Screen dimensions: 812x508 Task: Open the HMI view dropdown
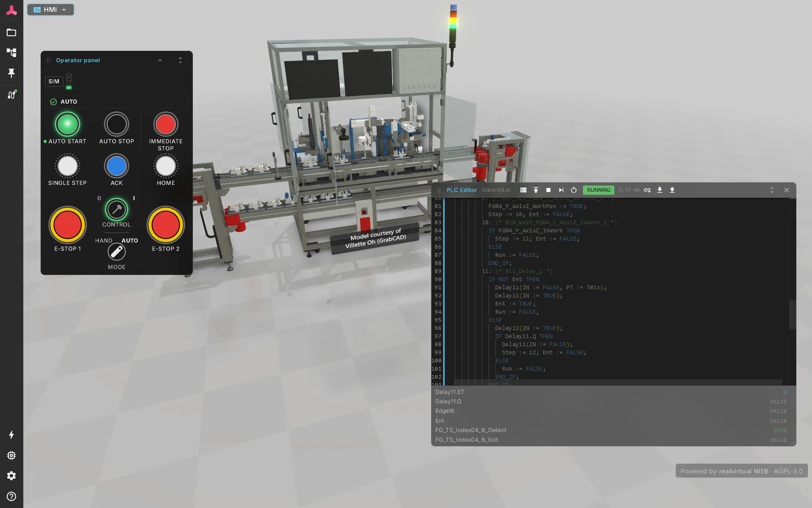coord(50,10)
